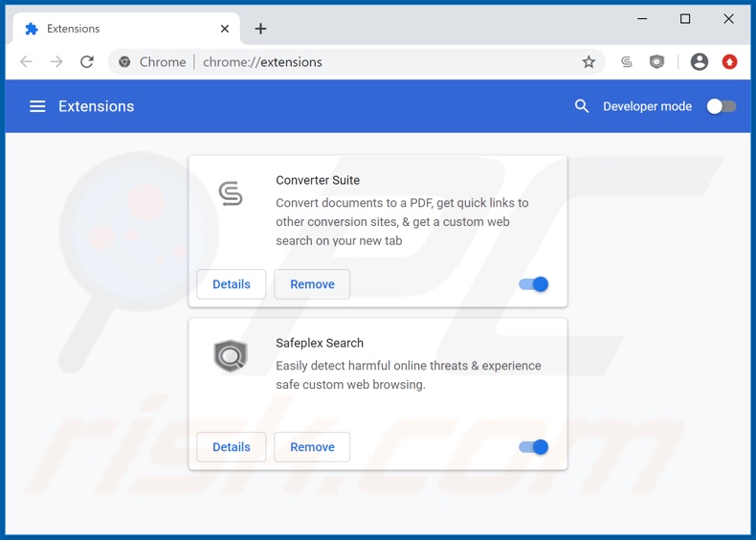Click the Converter Suite description text
Image resolution: width=756 pixels, height=540 pixels.
tap(402, 221)
